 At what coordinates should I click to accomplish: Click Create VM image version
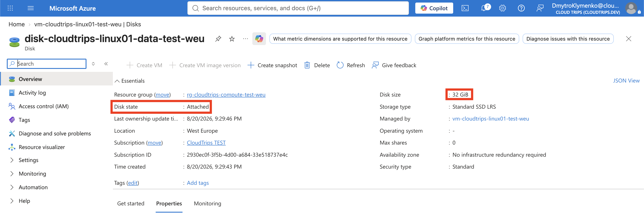click(205, 65)
